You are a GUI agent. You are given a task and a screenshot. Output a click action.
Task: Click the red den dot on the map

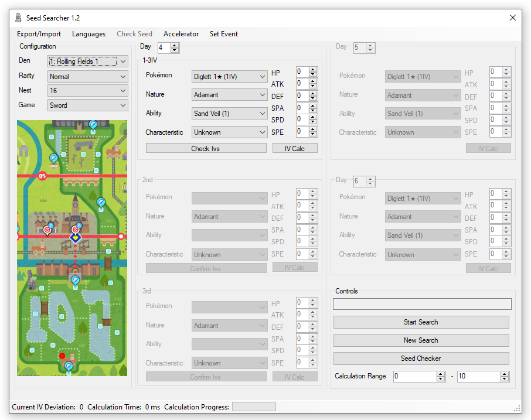pyautogui.click(x=62, y=356)
